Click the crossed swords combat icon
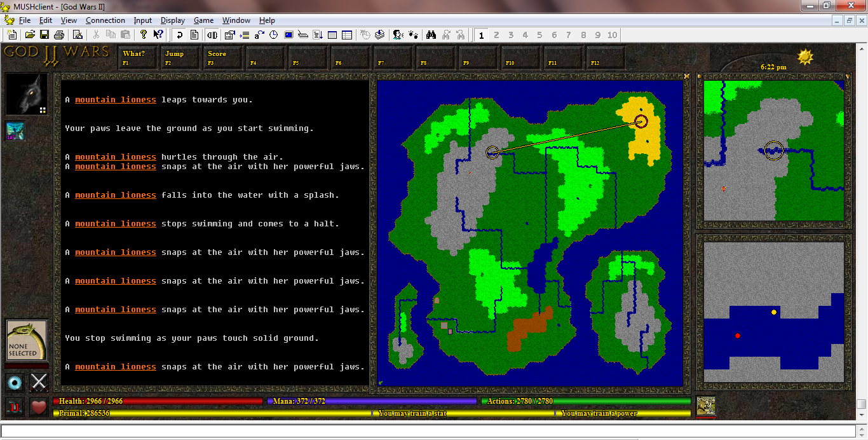This screenshot has height=440, width=868. click(39, 382)
